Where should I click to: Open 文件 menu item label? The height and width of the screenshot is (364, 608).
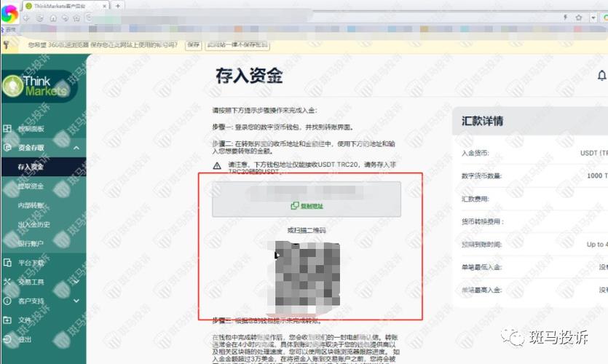[x=25, y=320]
